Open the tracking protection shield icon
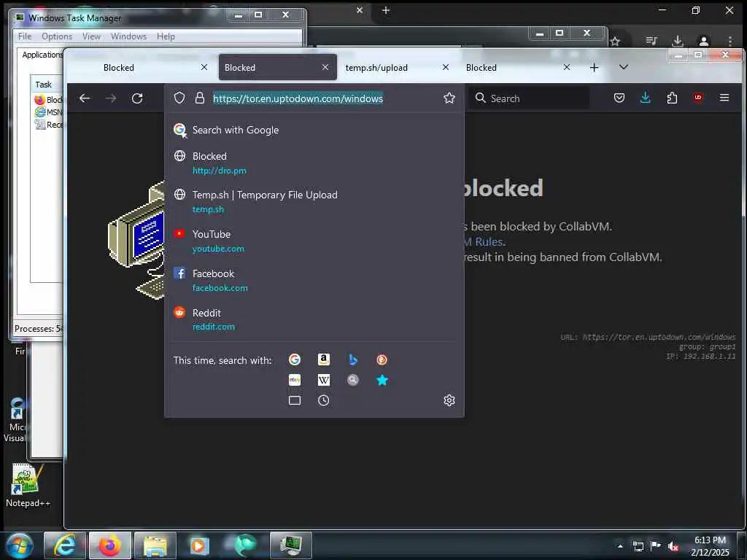Screen dimensions: 747x560 point(179,98)
